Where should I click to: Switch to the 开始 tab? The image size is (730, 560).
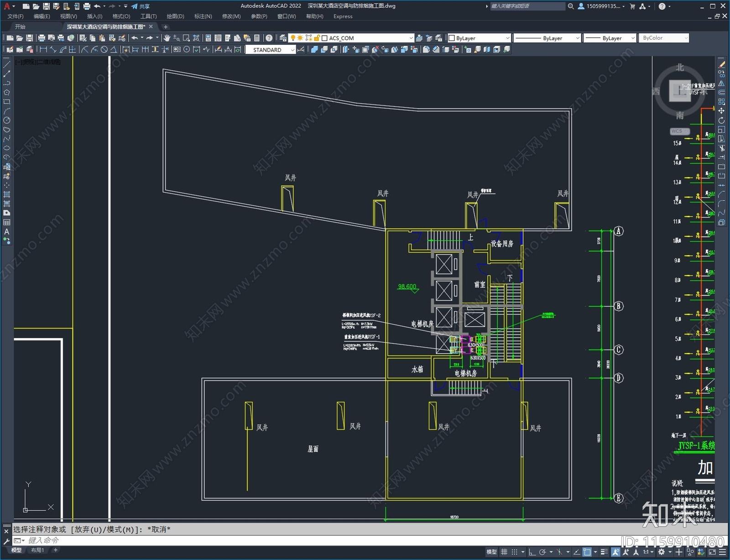pyautogui.click(x=20, y=26)
